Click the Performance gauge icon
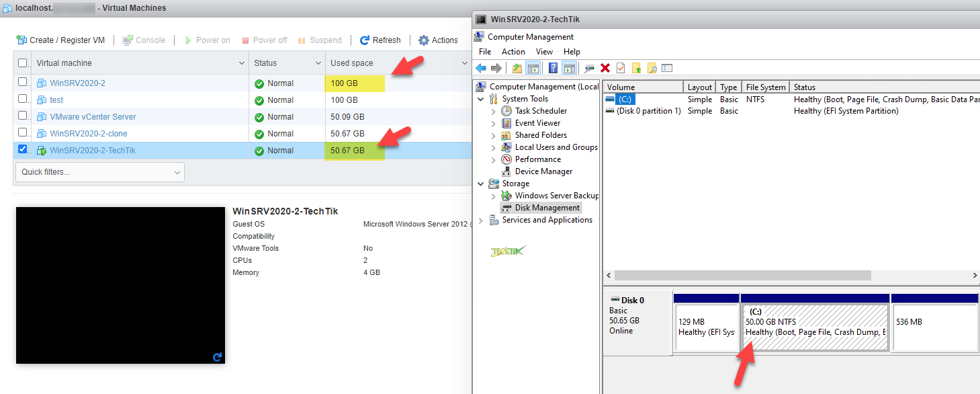Screen dimensions: 980x394 tap(506, 159)
